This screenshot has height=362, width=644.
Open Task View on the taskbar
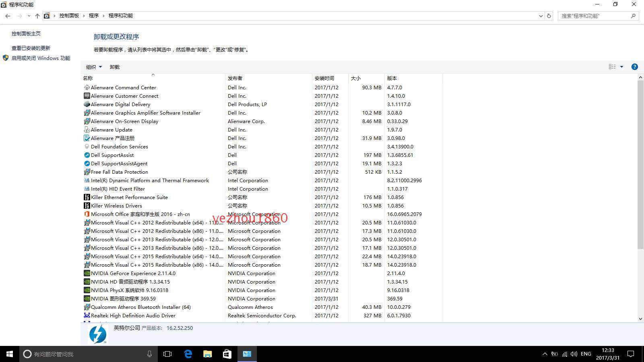[x=167, y=354]
